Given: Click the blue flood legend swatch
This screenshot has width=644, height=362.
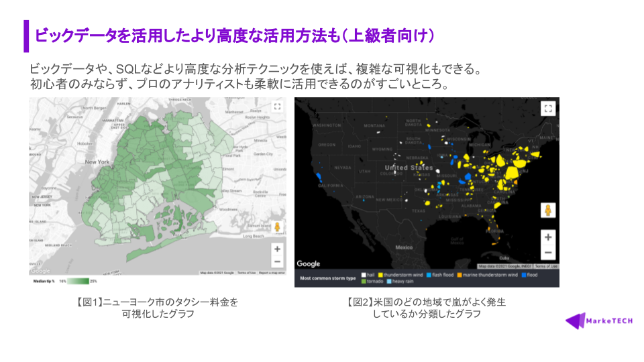Looking at the screenshot, I should 524,275.
